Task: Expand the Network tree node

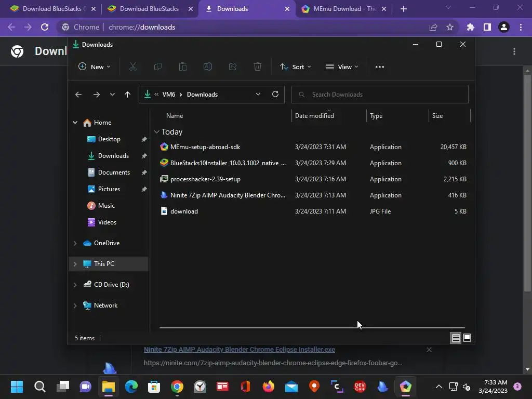Action: tap(75, 305)
